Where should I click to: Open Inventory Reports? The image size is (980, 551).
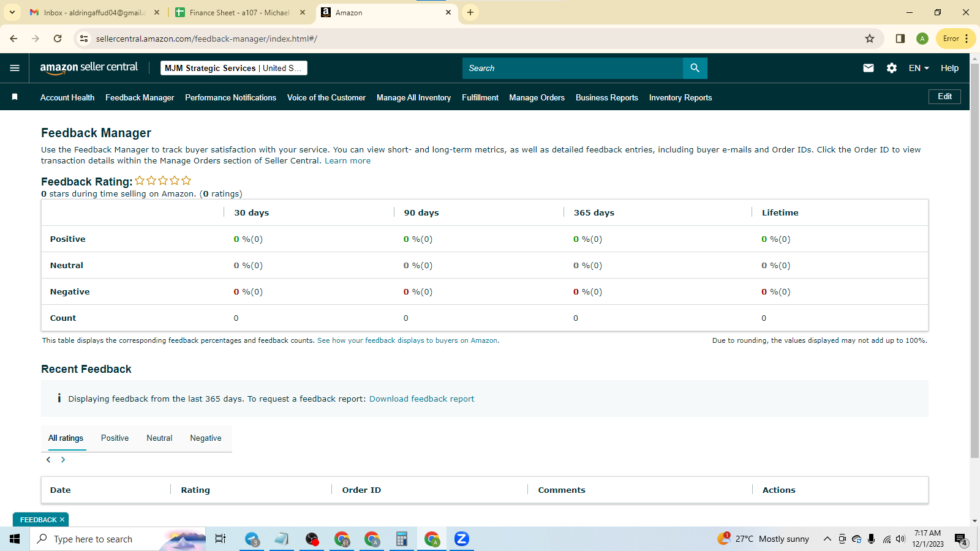[680, 97]
